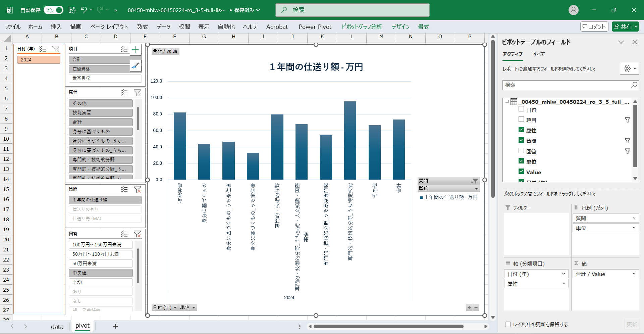Switch to the data sheet tab
This screenshot has height=334, width=644.
pos(57,327)
